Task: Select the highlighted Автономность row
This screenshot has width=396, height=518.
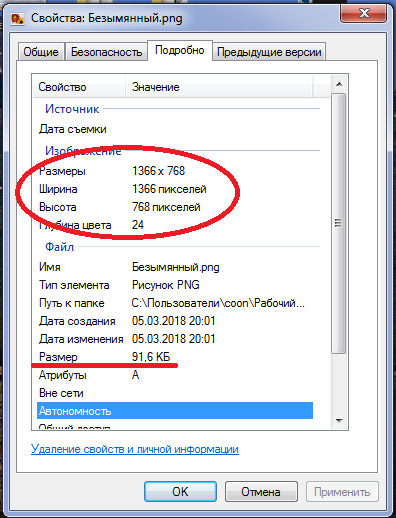Action: 175,411
